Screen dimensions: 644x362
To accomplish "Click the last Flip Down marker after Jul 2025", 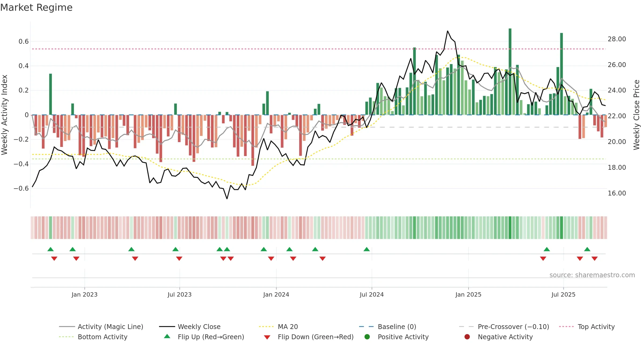I will click(595, 258).
